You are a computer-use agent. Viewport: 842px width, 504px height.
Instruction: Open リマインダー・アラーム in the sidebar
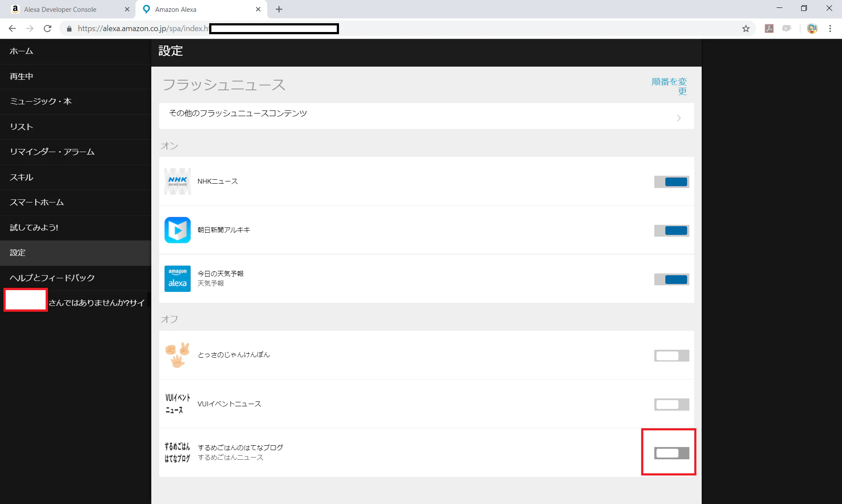pos(75,152)
